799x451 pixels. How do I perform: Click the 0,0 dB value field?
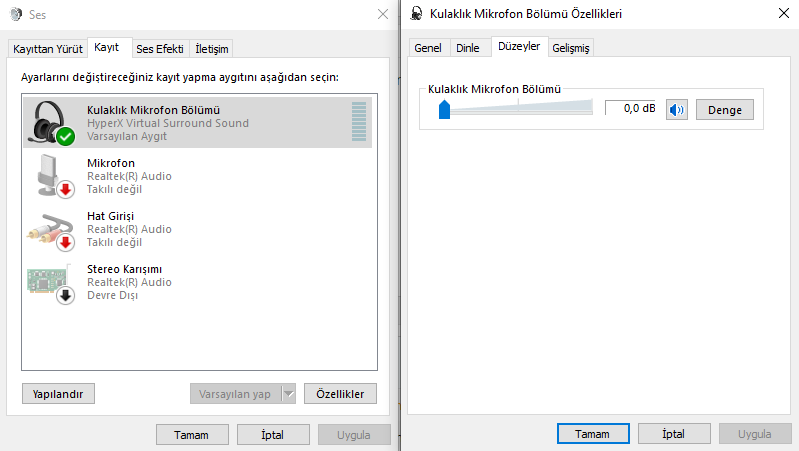click(632, 108)
